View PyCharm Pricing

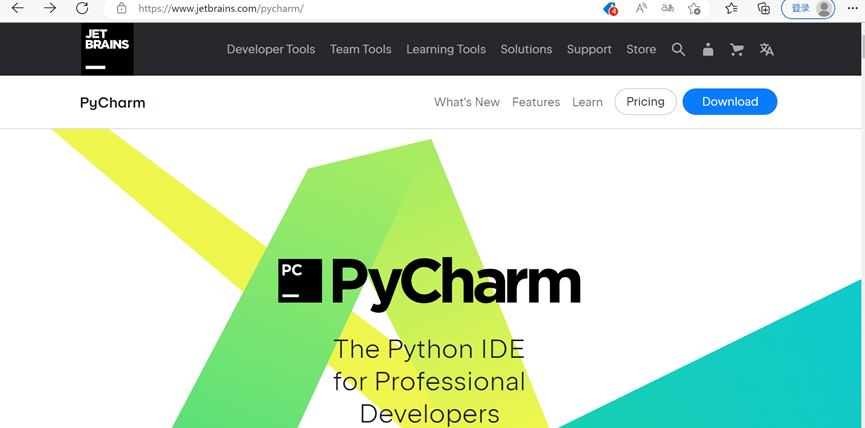[645, 101]
